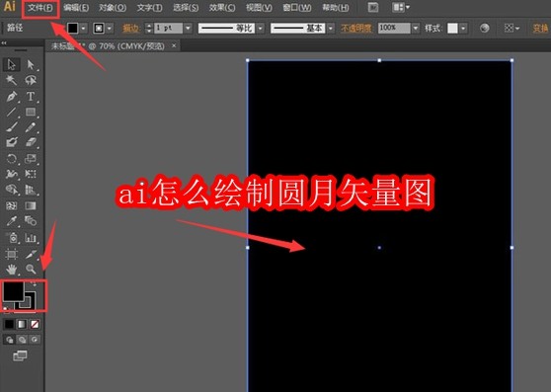Enable Draw Normal mode
Screen dimensions: 551x392
click(10, 340)
